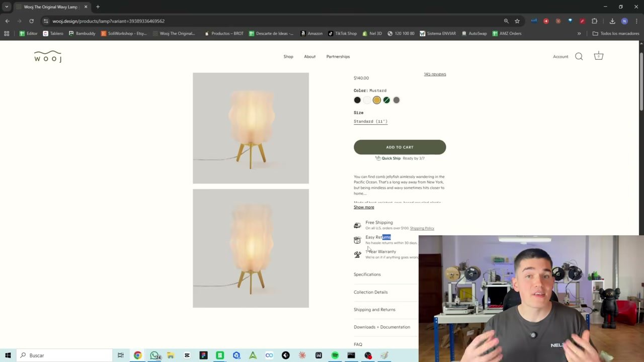Viewport: 644px width, 362px height.
Task: Open Google Chrome from the taskbar
Action: 137,355
